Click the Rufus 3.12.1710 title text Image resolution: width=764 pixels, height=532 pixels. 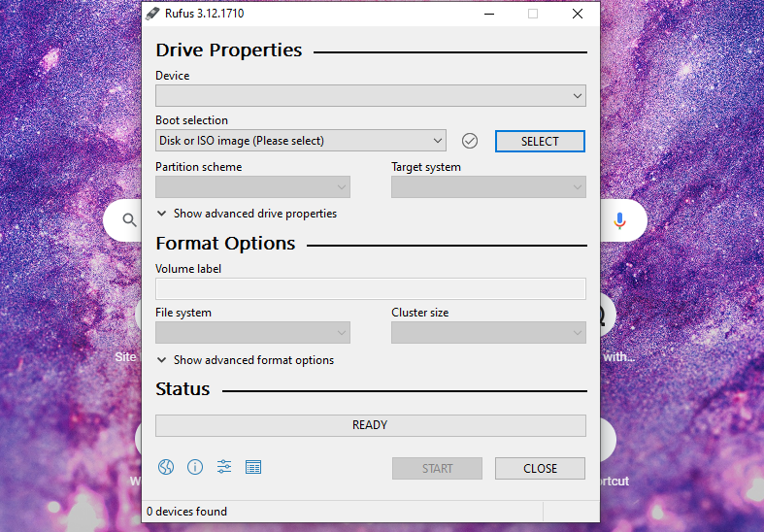point(204,14)
